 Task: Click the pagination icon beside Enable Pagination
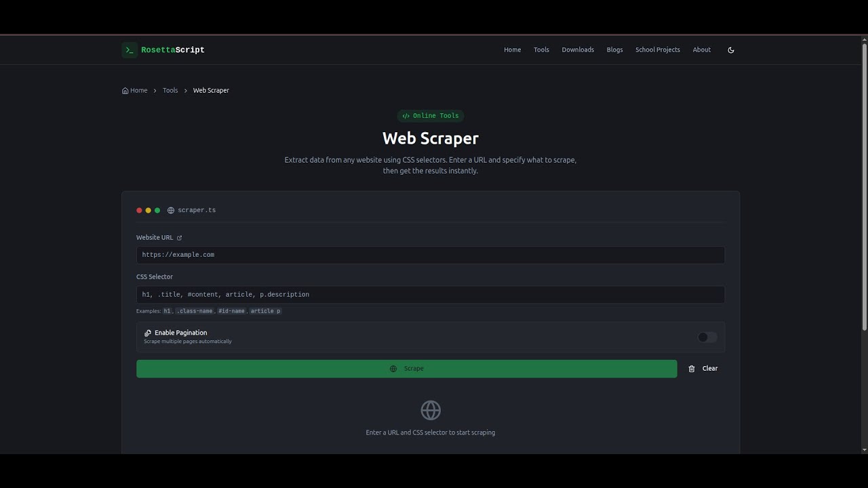[x=148, y=333]
